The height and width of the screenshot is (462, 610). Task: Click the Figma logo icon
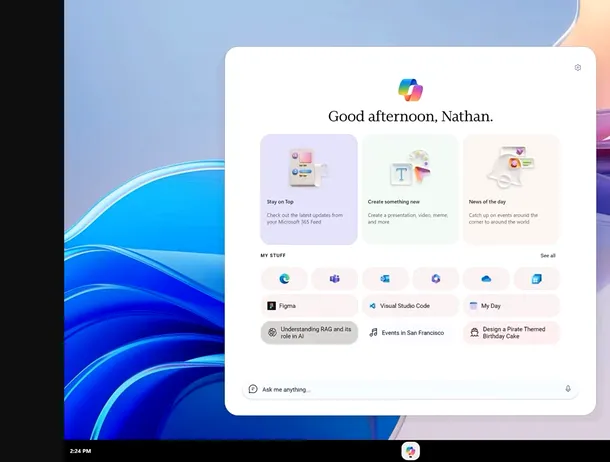coord(272,306)
